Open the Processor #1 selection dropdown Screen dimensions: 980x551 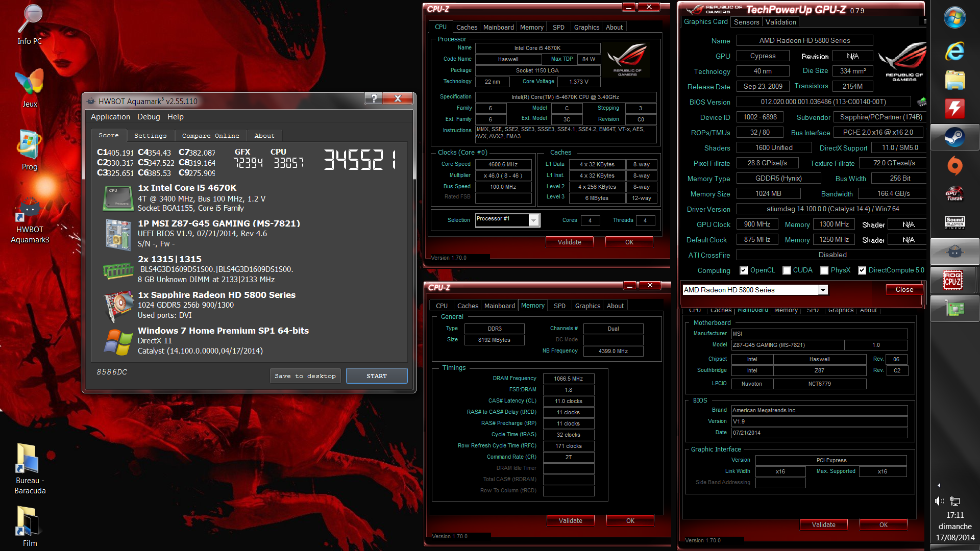click(x=534, y=220)
